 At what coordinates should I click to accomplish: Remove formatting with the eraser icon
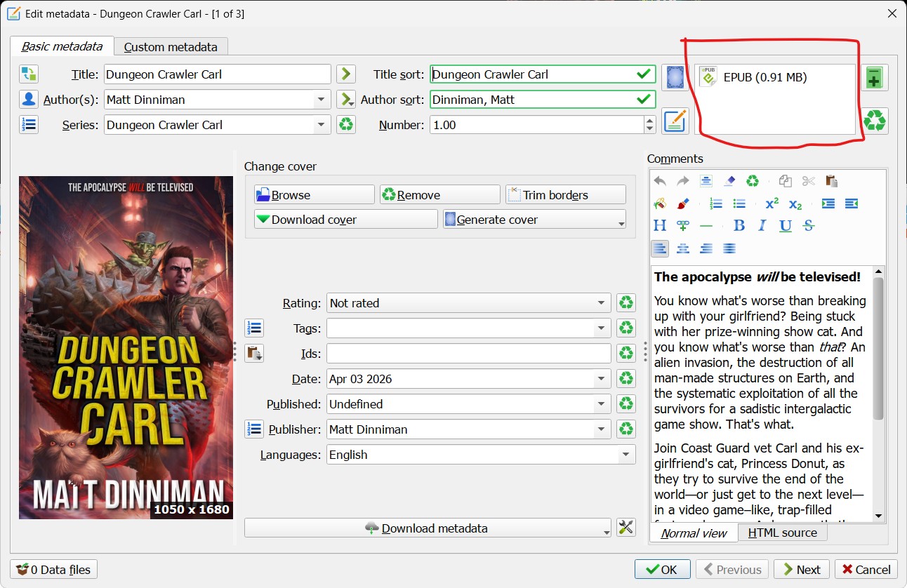coord(729,181)
